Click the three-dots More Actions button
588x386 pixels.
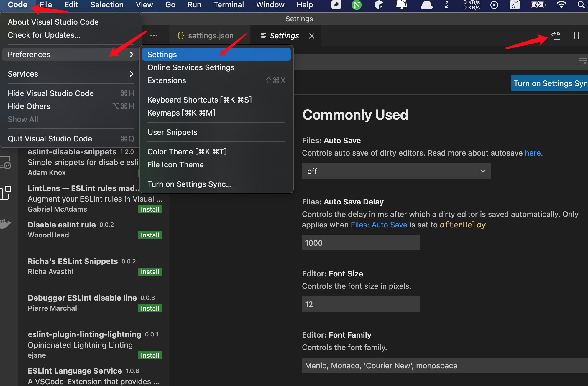coord(154,36)
